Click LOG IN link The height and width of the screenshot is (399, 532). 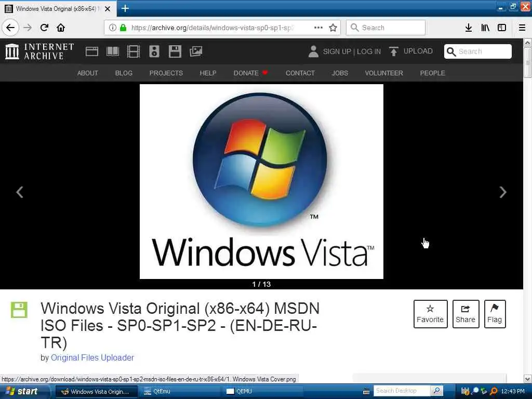coord(369,51)
